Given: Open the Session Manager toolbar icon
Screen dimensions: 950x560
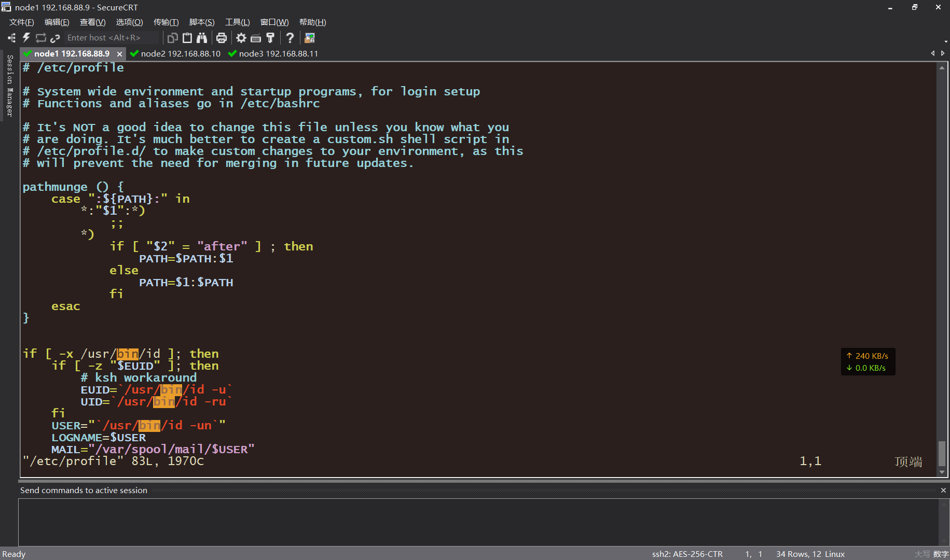Looking at the screenshot, I should pyautogui.click(x=11, y=38).
